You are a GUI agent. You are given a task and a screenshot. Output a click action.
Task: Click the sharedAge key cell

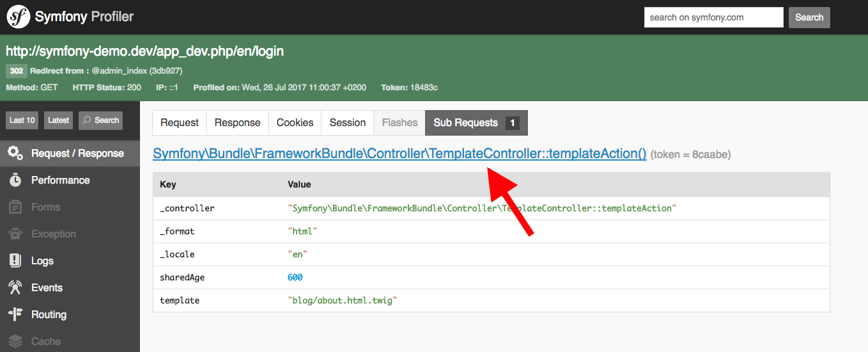coord(182,278)
